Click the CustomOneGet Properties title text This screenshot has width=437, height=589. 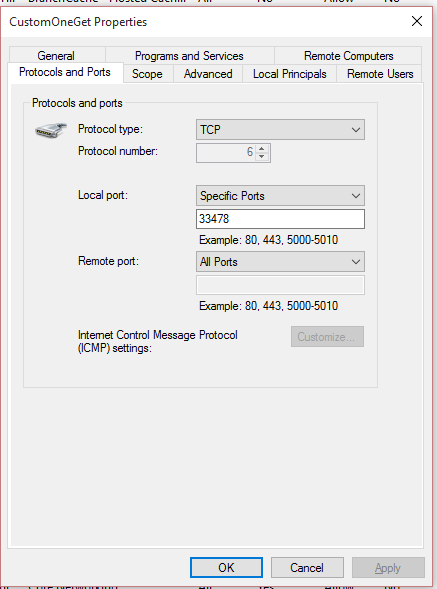(78, 22)
